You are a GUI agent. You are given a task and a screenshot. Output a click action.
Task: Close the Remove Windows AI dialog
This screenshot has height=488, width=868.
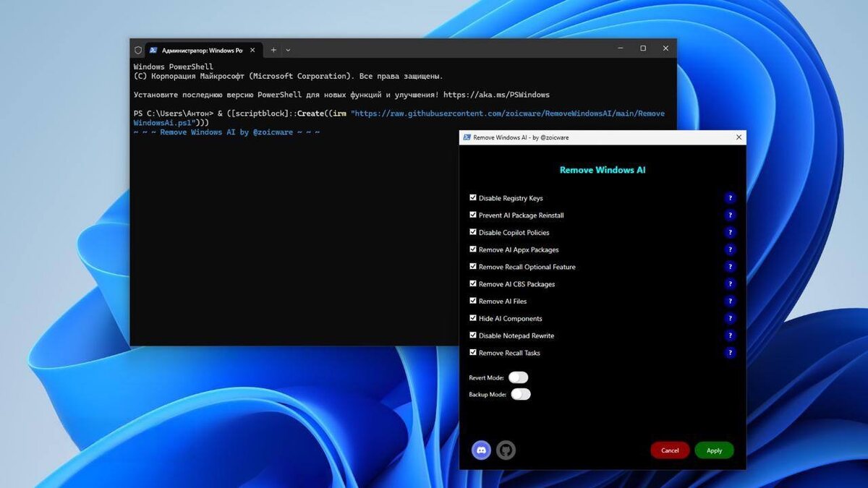click(x=739, y=137)
